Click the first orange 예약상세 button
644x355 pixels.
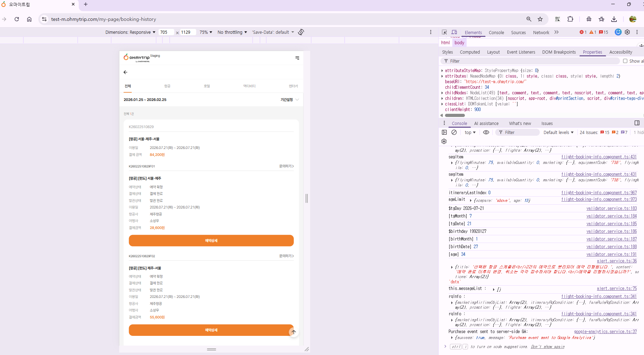tap(211, 240)
